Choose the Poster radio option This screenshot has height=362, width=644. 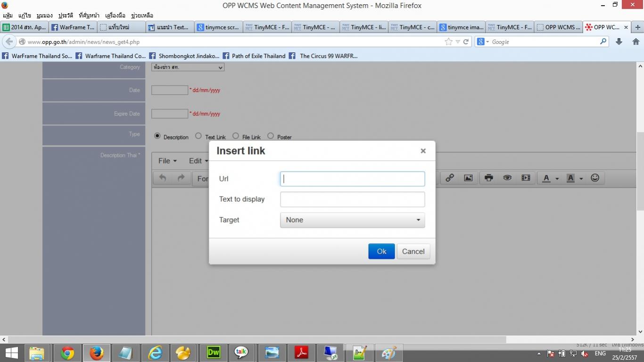tap(271, 136)
